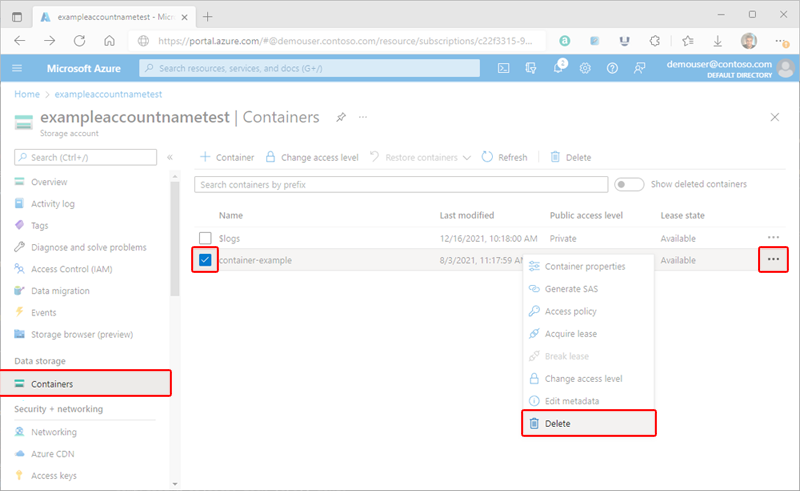Open the ellipsis menu for $logs row
800x491 pixels.
pos(773,237)
